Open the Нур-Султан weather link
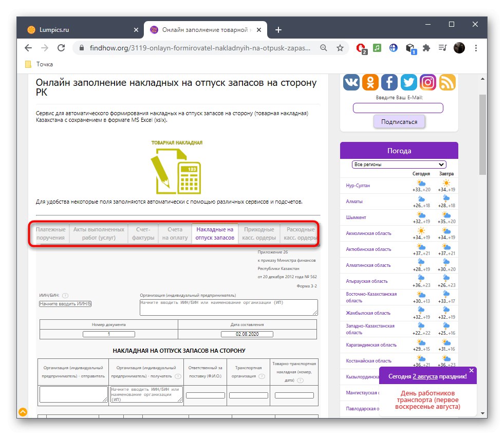The height and width of the screenshot is (435, 504). click(359, 185)
